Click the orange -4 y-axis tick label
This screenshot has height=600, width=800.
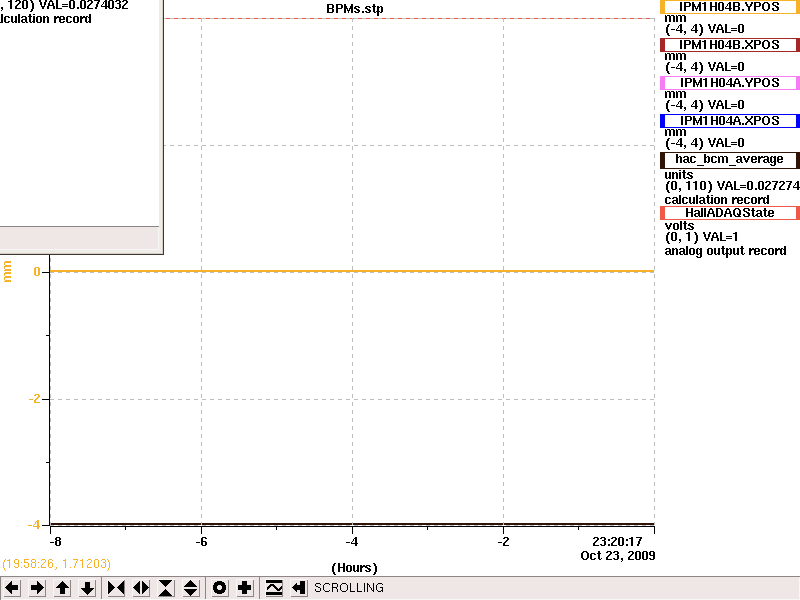click(x=34, y=524)
